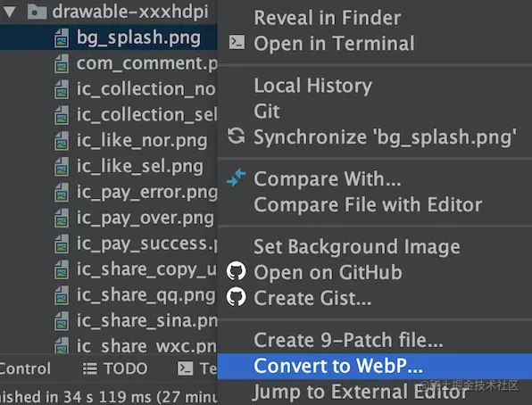Collapse the drawable-xxxhdpi folder arrow
This screenshot has height=405, width=532.
(x=10, y=12)
